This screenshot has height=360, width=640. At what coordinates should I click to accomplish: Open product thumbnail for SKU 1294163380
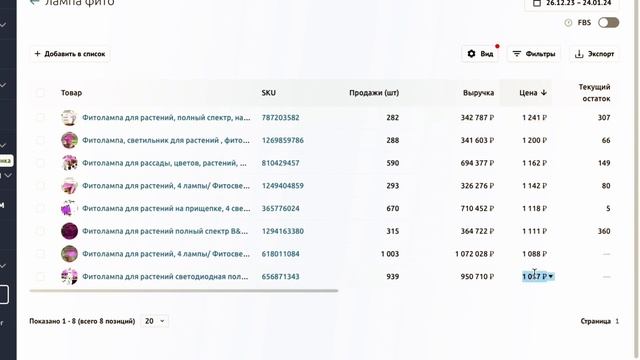click(69, 231)
